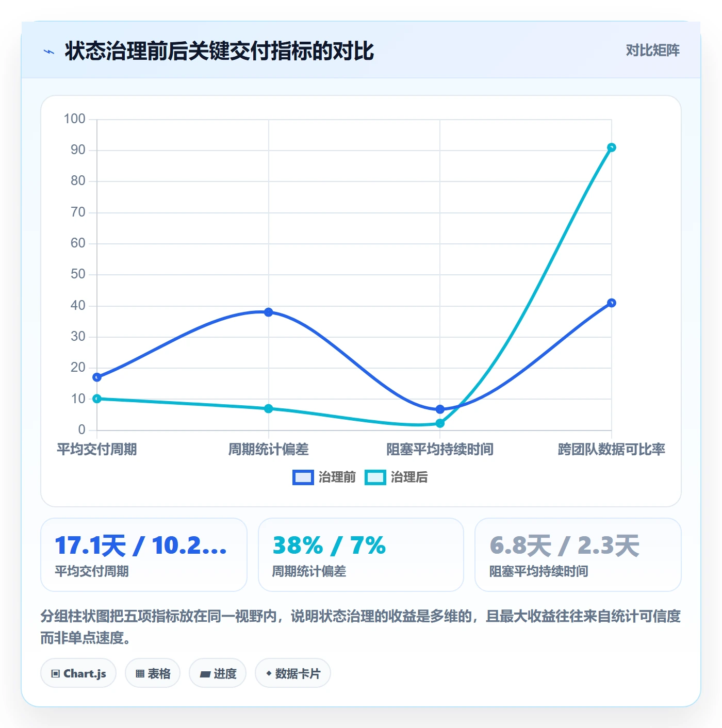
Task: Click 治理后 data point at 平均交付周期
Action: pos(97,399)
